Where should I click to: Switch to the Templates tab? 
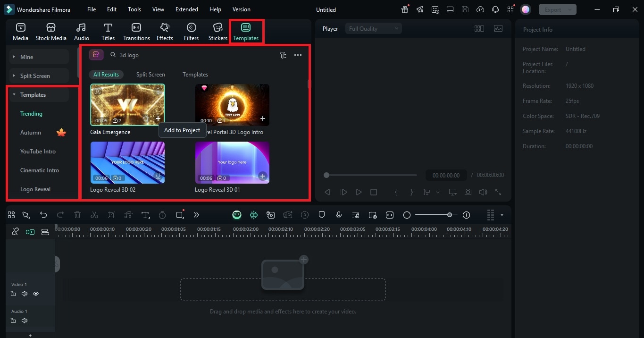click(x=246, y=32)
